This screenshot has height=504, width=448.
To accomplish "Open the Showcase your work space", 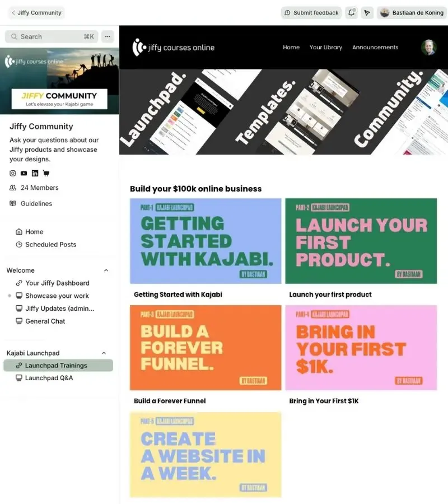I will point(58,296).
